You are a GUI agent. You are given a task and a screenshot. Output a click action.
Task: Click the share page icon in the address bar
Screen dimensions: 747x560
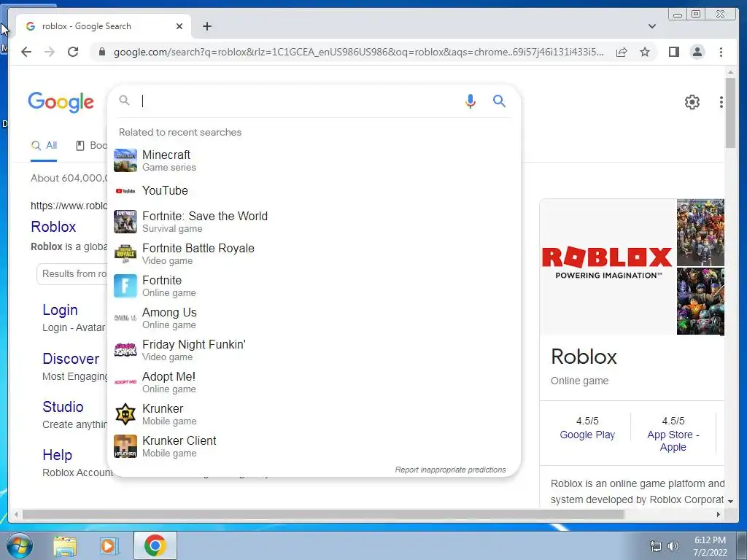(622, 52)
